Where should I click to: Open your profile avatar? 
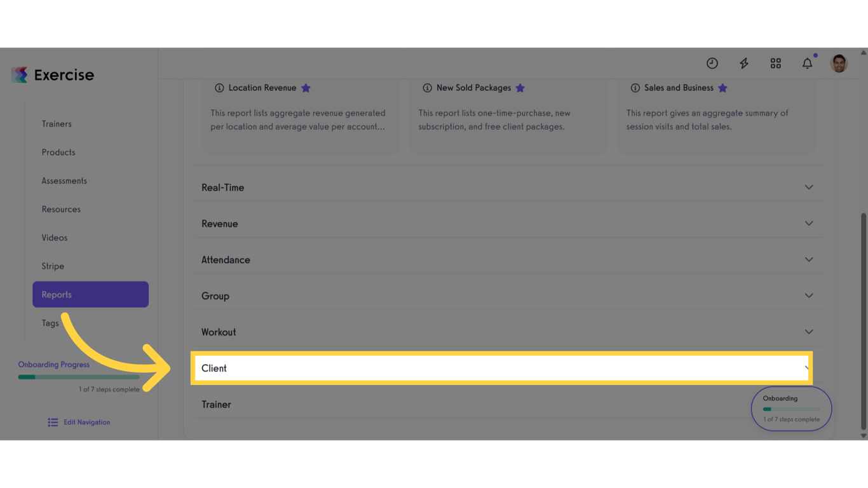coord(839,63)
